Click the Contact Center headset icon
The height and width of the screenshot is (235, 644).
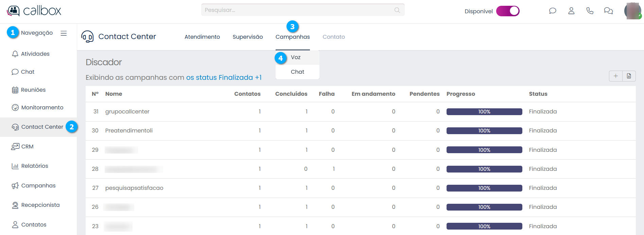pyautogui.click(x=88, y=36)
